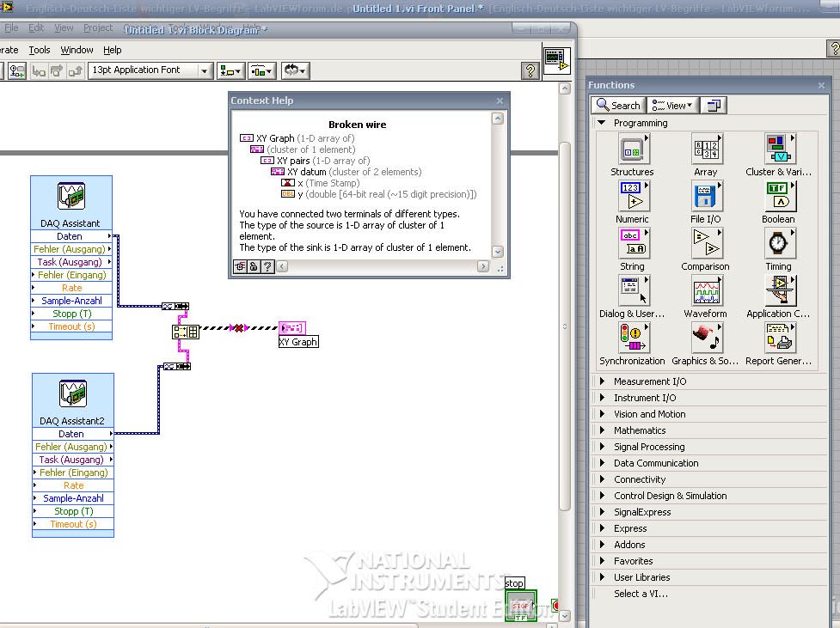Toggle Show Optional Terminals in Context Help
Screen dimensions: 840x628
tap(240, 266)
